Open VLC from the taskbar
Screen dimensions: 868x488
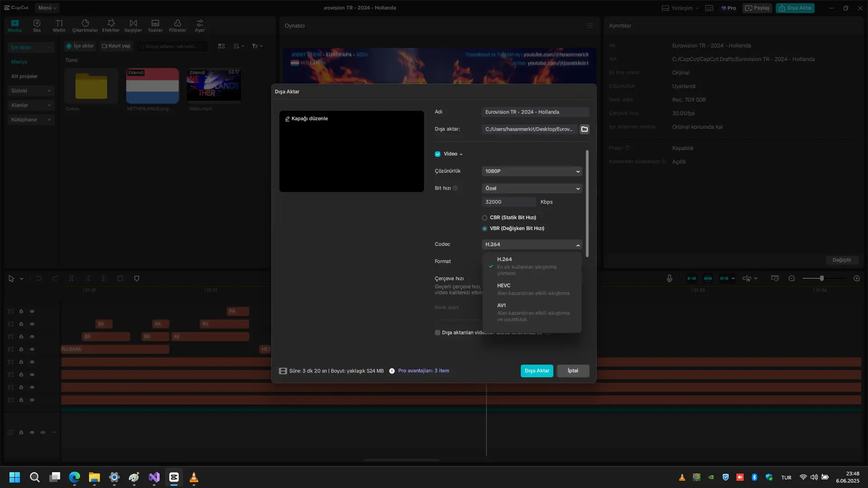[194, 477]
